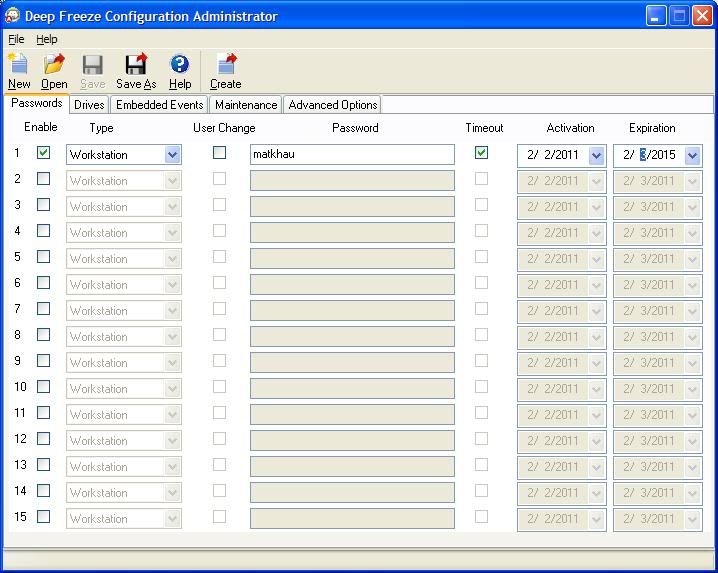Enable password row 4 checkbox
718x573 pixels.
(x=44, y=230)
